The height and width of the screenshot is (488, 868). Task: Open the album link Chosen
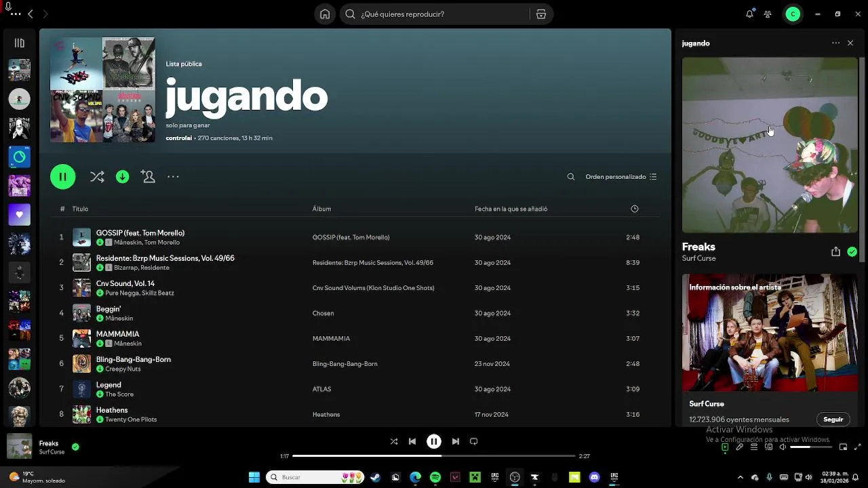tap(323, 313)
